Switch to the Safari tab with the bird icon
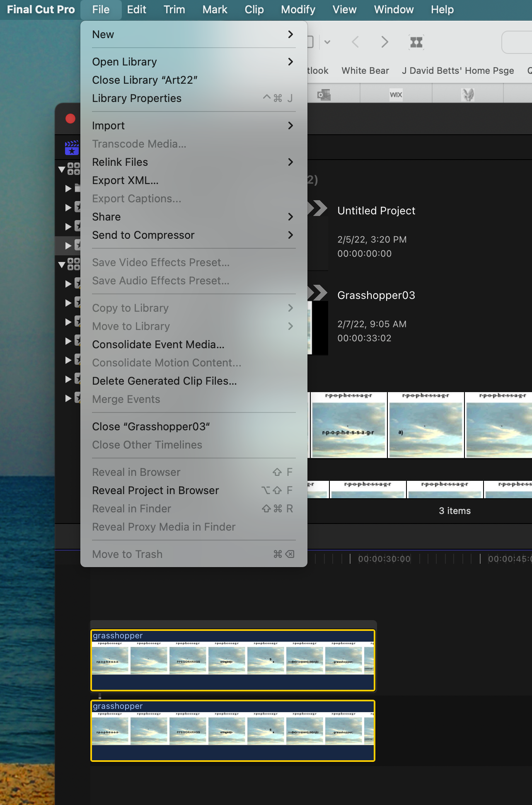The image size is (532, 805). (468, 95)
